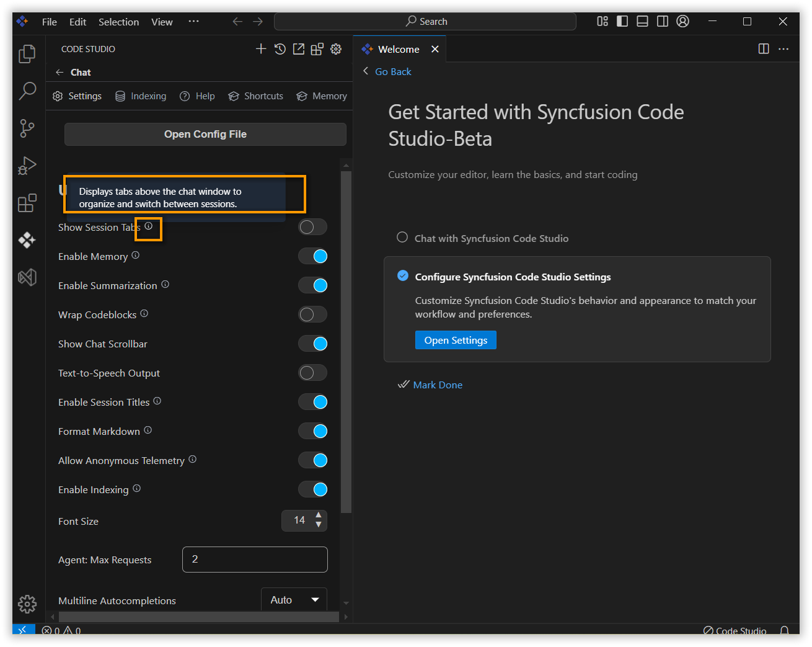Image resolution: width=812 pixels, height=647 pixels.
Task: Open Syncfusion Code Studio activity bar icon
Action: pos(27,240)
